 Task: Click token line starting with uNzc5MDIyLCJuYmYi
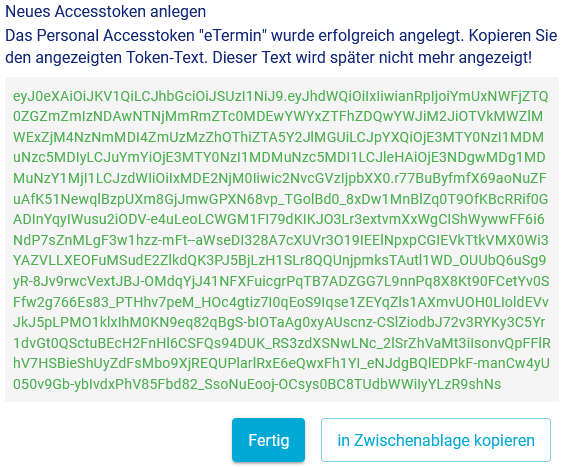click(x=279, y=158)
